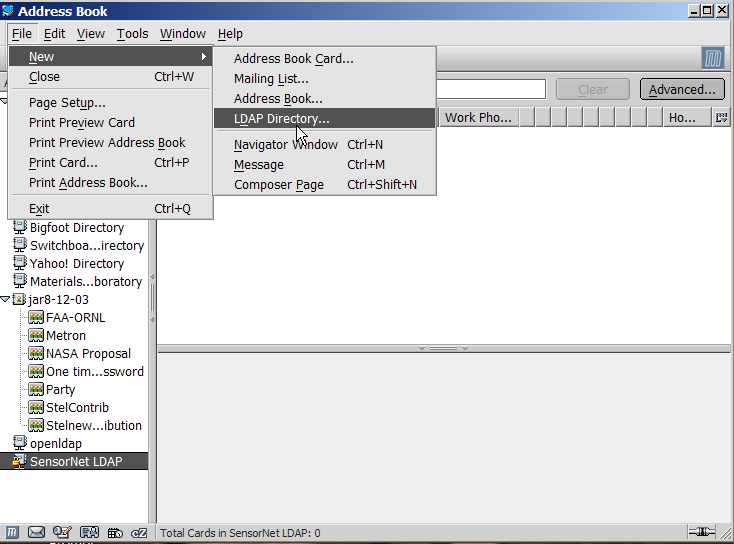
Task: Click the StelContrib list icon
Action: (x=36, y=407)
